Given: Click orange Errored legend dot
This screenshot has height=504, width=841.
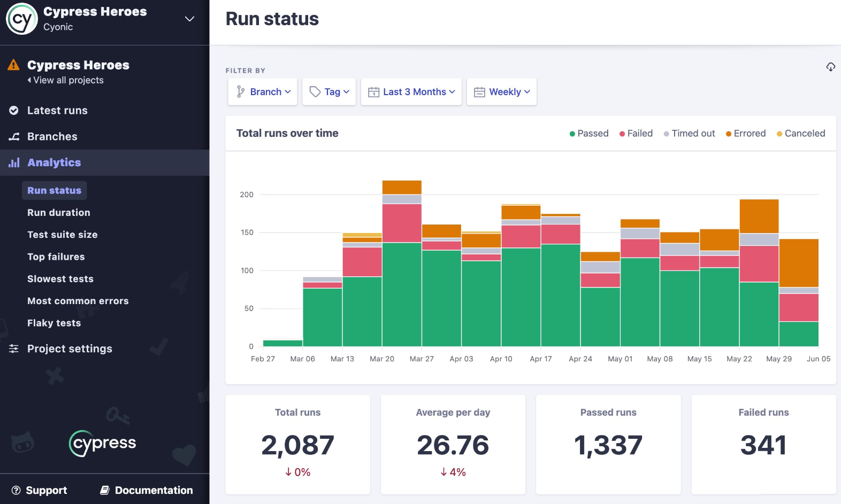Looking at the screenshot, I should click(x=729, y=134).
